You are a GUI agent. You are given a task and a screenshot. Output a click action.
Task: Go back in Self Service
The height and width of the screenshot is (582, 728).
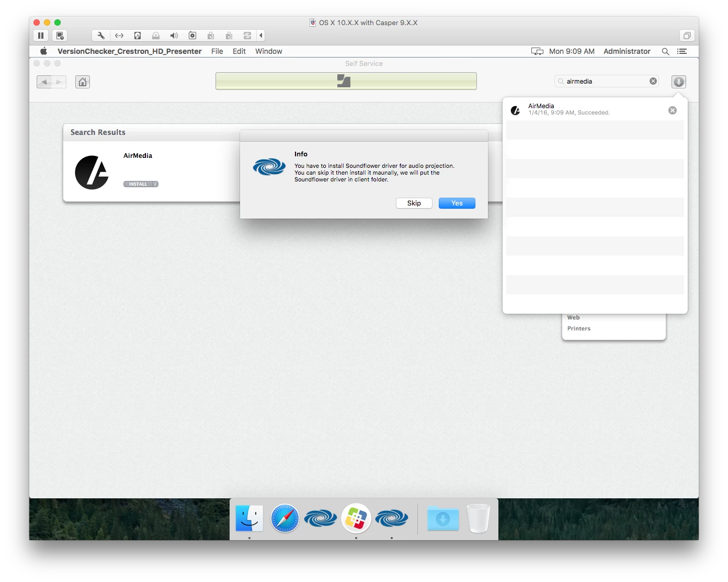click(44, 82)
